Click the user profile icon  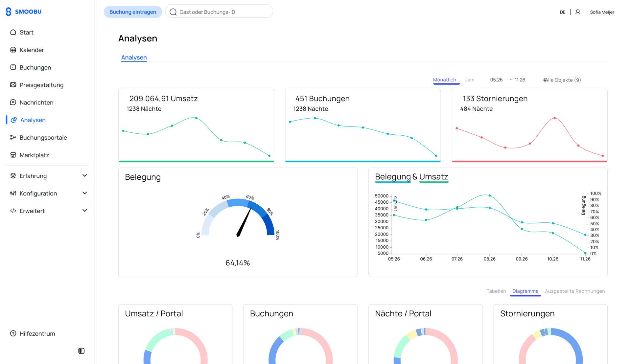pyautogui.click(x=578, y=12)
